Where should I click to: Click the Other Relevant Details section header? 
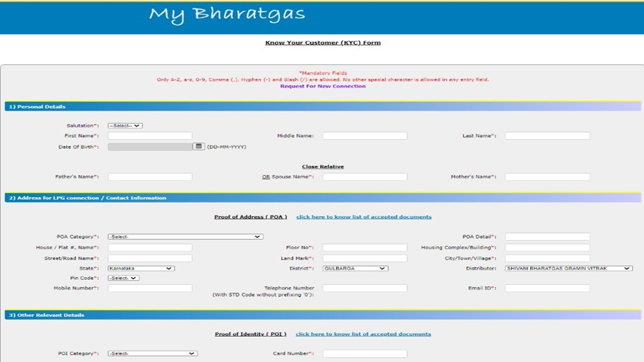coord(322,315)
